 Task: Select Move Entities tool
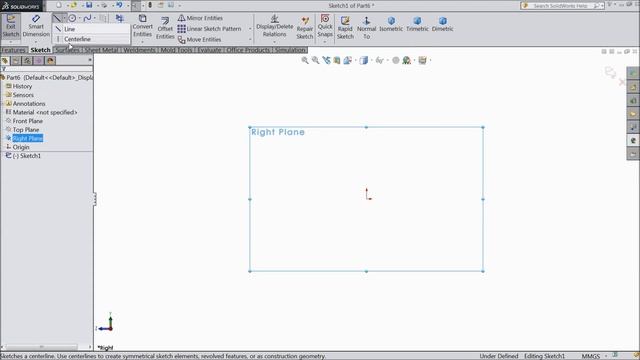(200, 40)
